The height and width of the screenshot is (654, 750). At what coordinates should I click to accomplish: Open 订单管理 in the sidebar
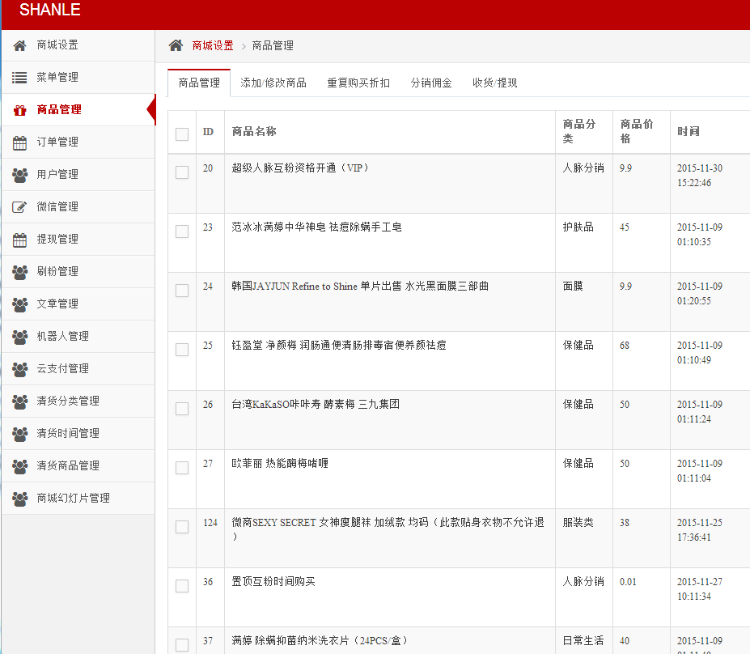tap(78, 143)
